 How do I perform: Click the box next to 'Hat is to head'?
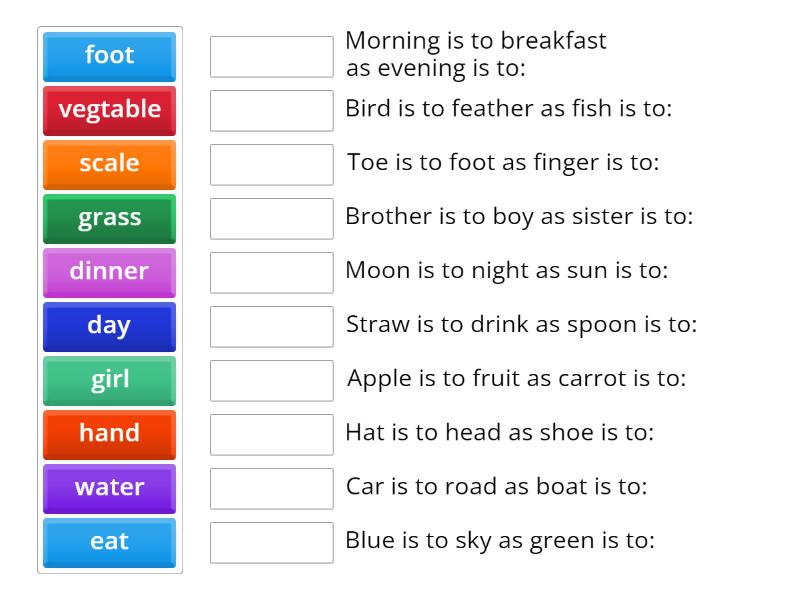271,435
